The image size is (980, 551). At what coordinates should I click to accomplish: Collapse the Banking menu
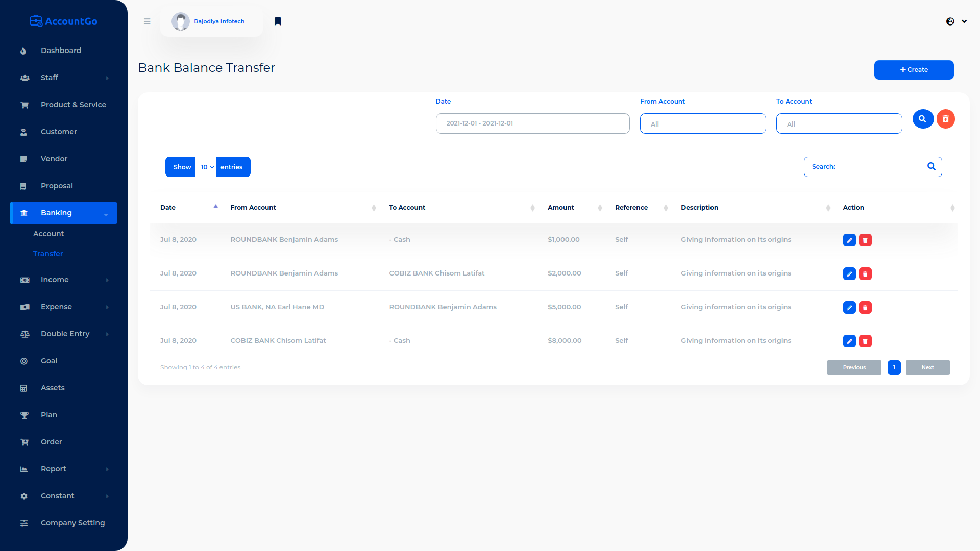click(x=64, y=213)
